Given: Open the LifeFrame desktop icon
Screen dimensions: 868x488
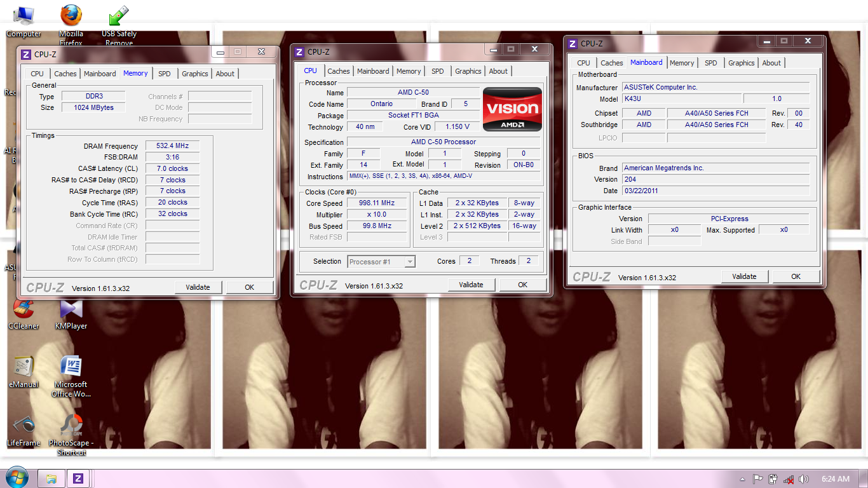Looking at the screenshot, I should pos(24,431).
